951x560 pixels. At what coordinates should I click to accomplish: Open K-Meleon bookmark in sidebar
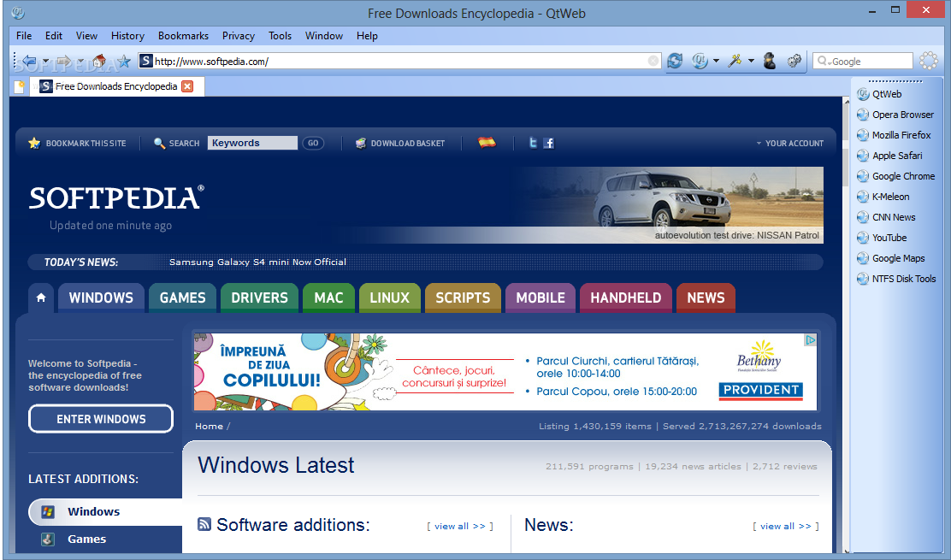click(x=883, y=197)
